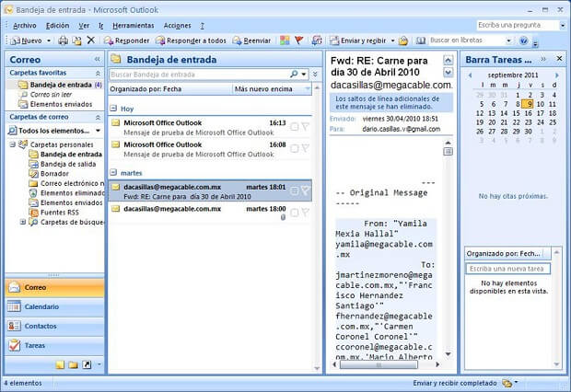Click the Enviar y recibir button
The image size is (571, 392).
[358, 40]
